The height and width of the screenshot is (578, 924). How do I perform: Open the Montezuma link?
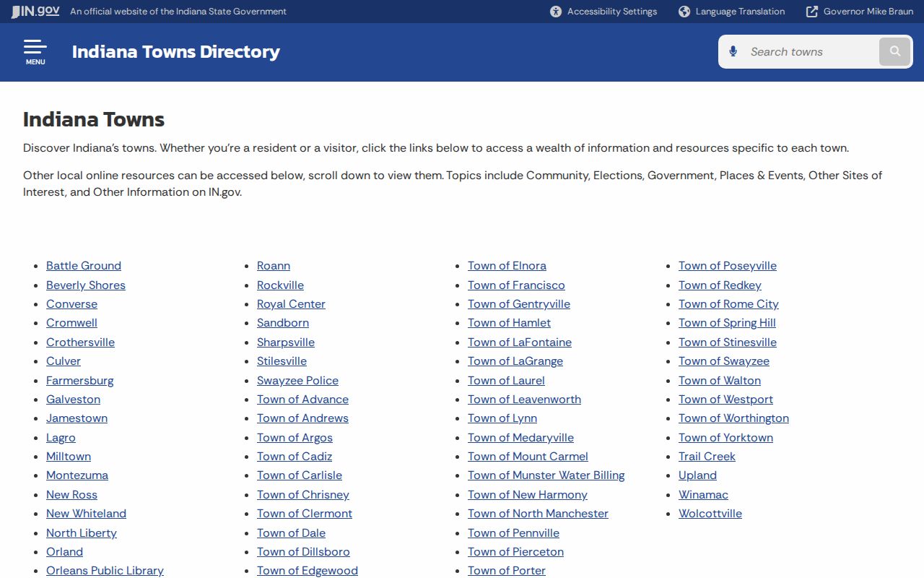pyautogui.click(x=77, y=475)
